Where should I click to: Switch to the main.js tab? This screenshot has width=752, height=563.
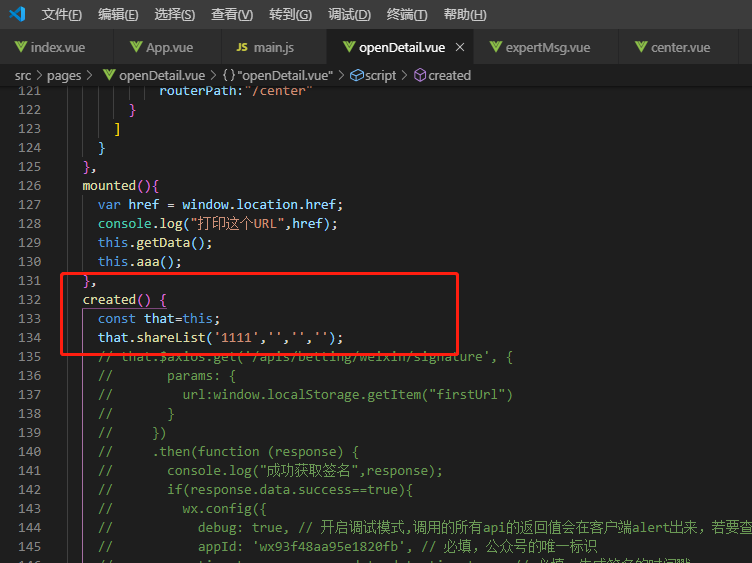pos(274,47)
